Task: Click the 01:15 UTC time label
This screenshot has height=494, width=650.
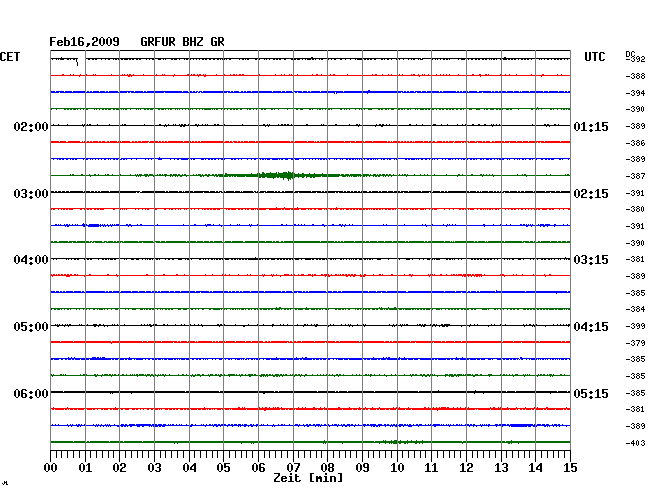Action: (x=591, y=126)
